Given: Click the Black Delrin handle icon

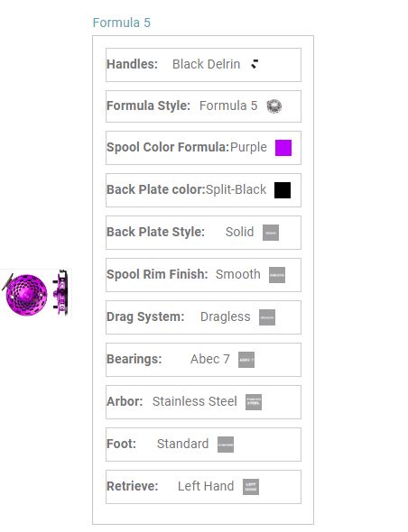Looking at the screenshot, I should point(255,64).
